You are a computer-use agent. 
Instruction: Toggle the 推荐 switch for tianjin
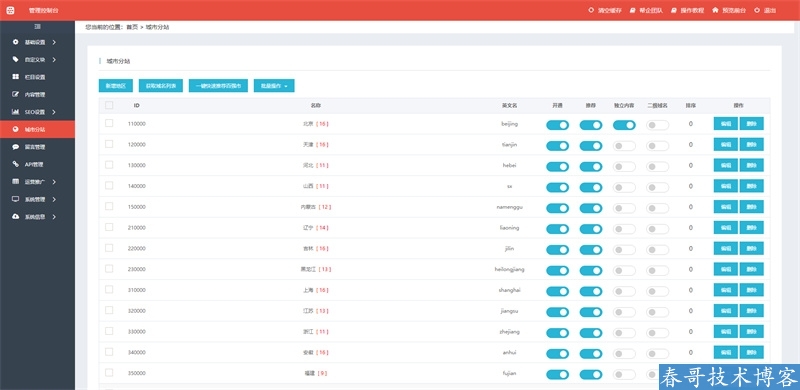coord(591,145)
